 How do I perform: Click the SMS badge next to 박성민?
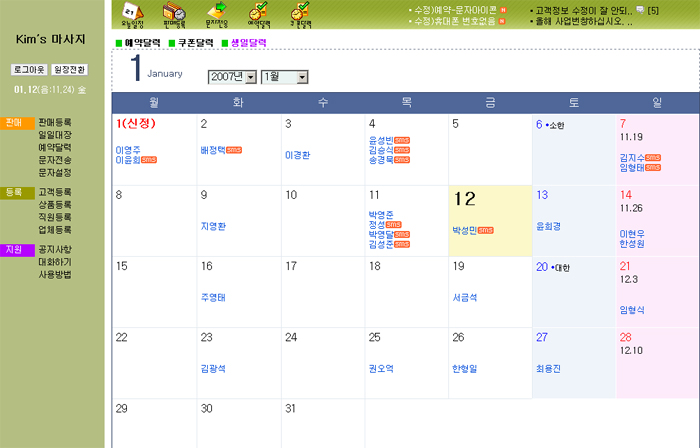tap(486, 230)
